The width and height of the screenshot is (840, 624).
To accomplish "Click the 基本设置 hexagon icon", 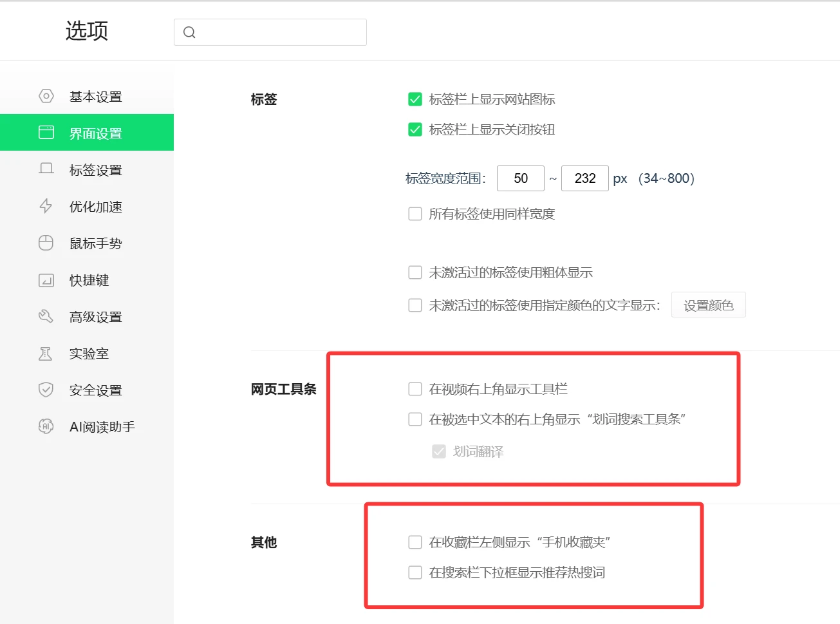I will [46, 97].
